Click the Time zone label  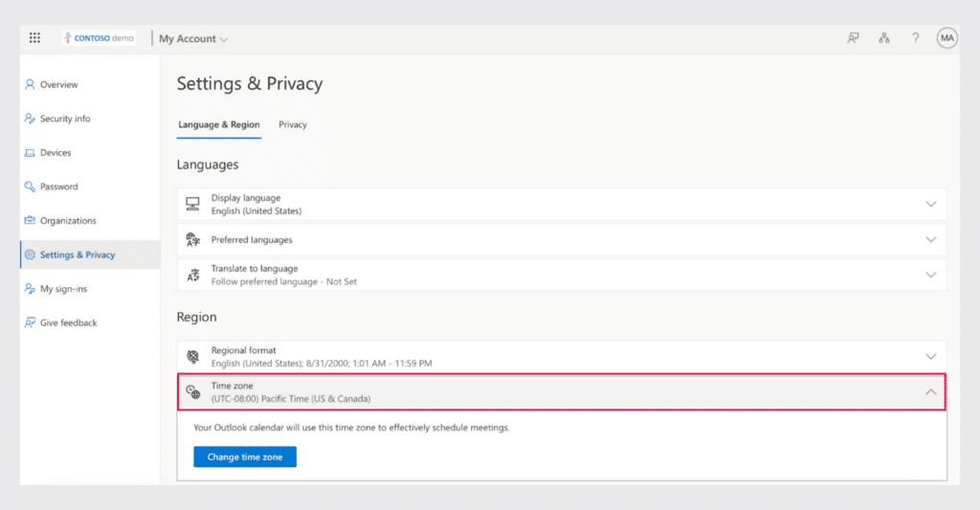(x=232, y=386)
